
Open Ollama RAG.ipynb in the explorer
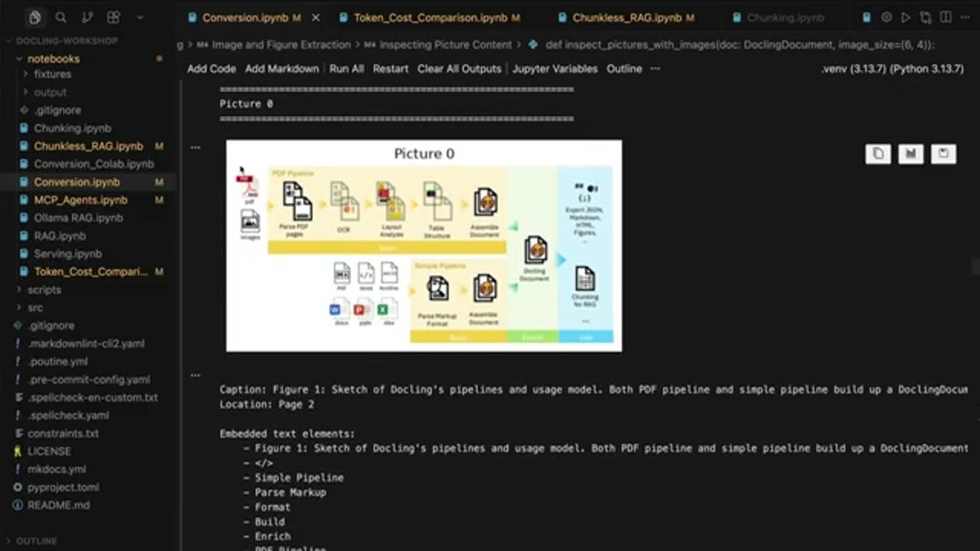pyautogui.click(x=78, y=217)
